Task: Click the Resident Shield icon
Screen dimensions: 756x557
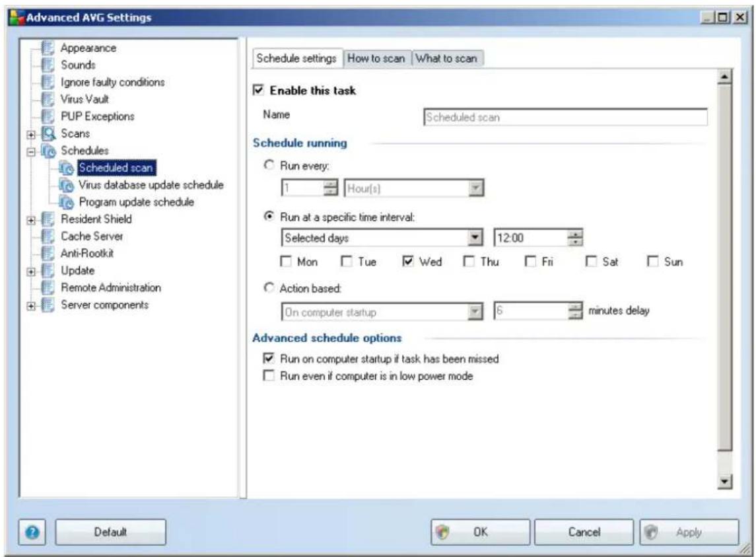Action: 48,219
